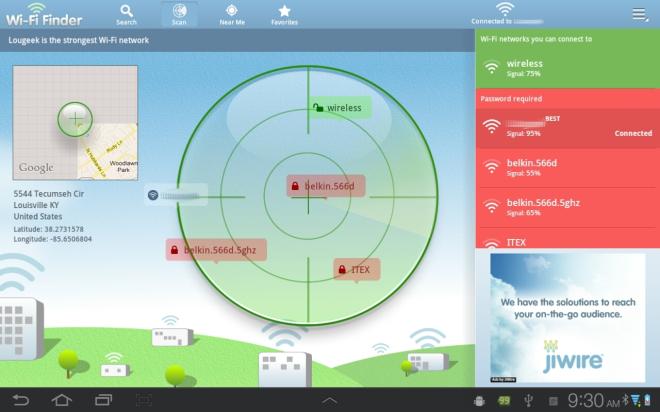Tap the Signal: 75% text
660x412 pixels.
coord(523,74)
